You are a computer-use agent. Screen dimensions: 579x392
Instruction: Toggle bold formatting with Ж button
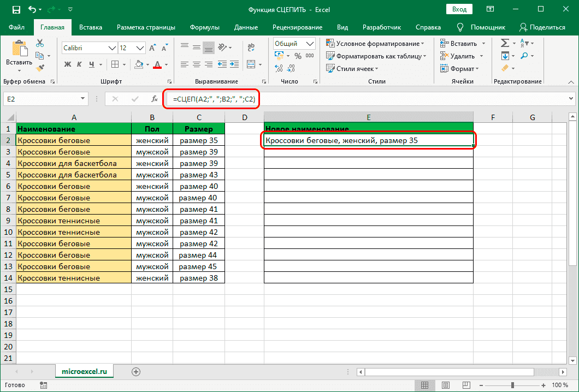68,64
